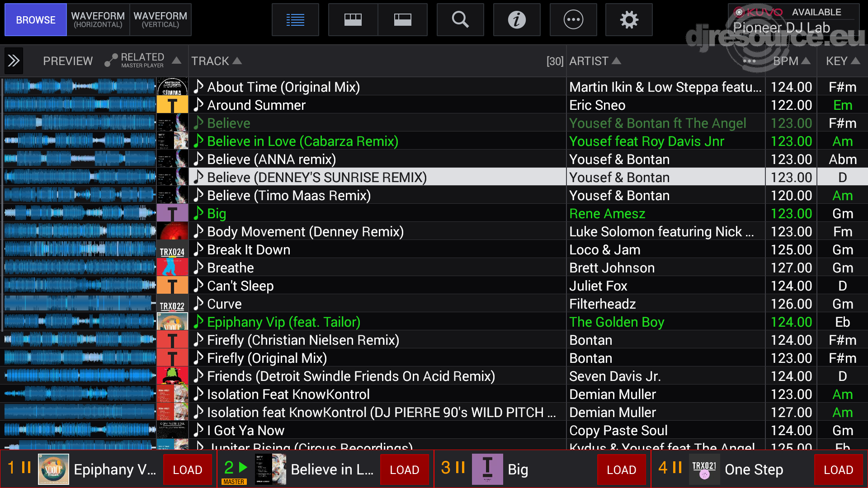The height and width of the screenshot is (488, 868).
Task: Open the settings gear icon
Action: 629,20
